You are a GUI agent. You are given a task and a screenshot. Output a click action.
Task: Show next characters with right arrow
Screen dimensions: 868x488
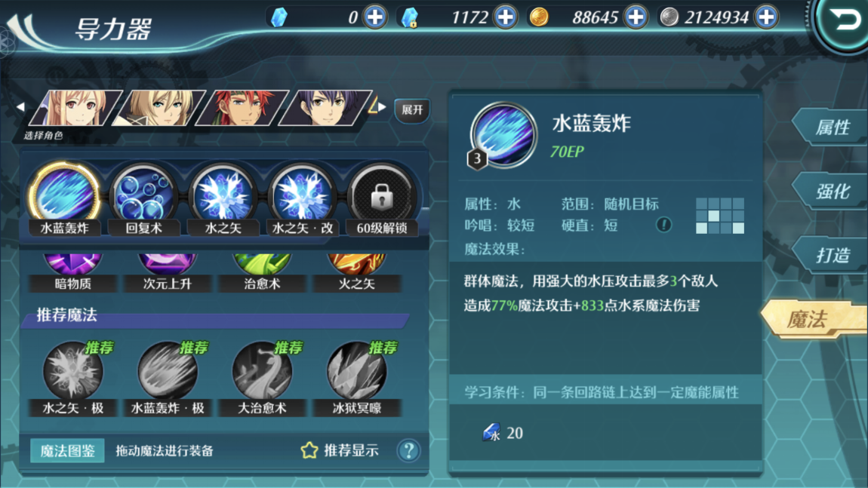point(382,107)
